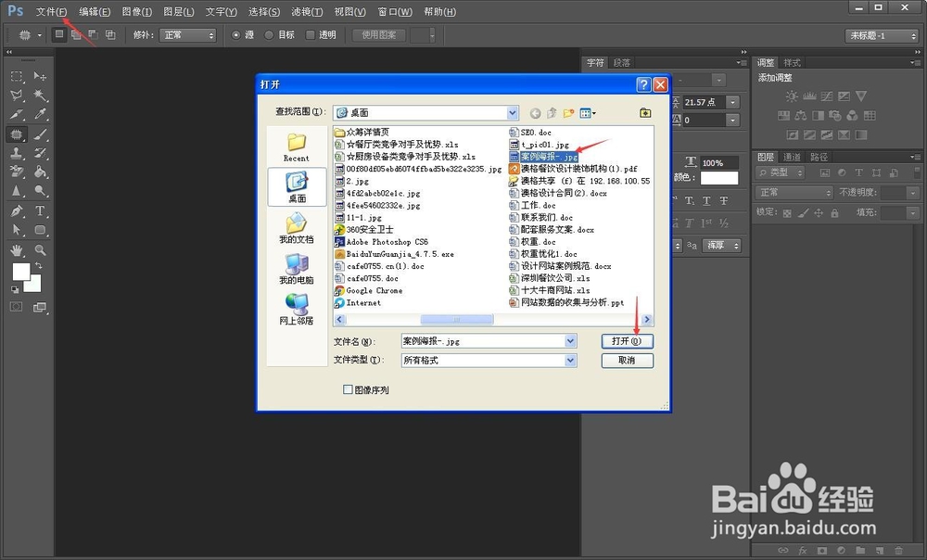Switch to the 通道 tab
The image size is (927, 560).
792,155
